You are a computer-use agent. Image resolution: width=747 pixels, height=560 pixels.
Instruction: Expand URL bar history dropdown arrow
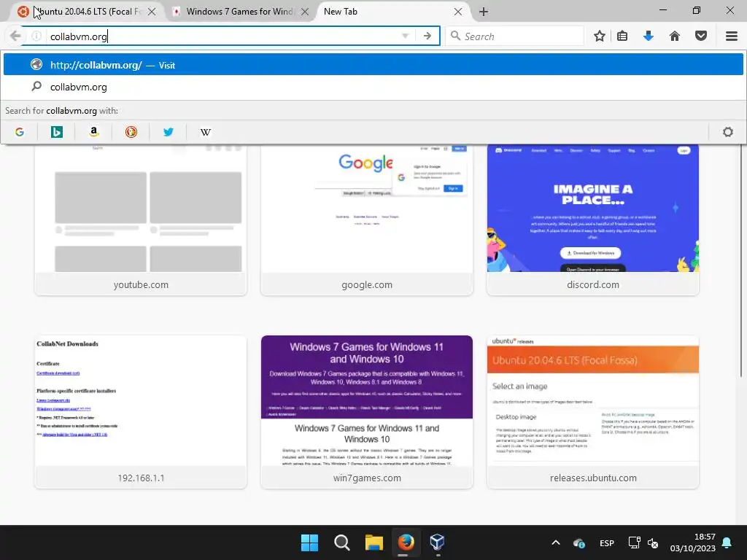(405, 36)
